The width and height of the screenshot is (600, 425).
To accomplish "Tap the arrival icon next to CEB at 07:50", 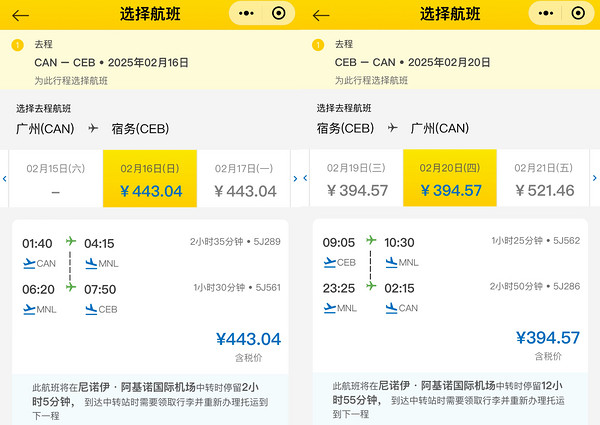I will [x=91, y=309].
